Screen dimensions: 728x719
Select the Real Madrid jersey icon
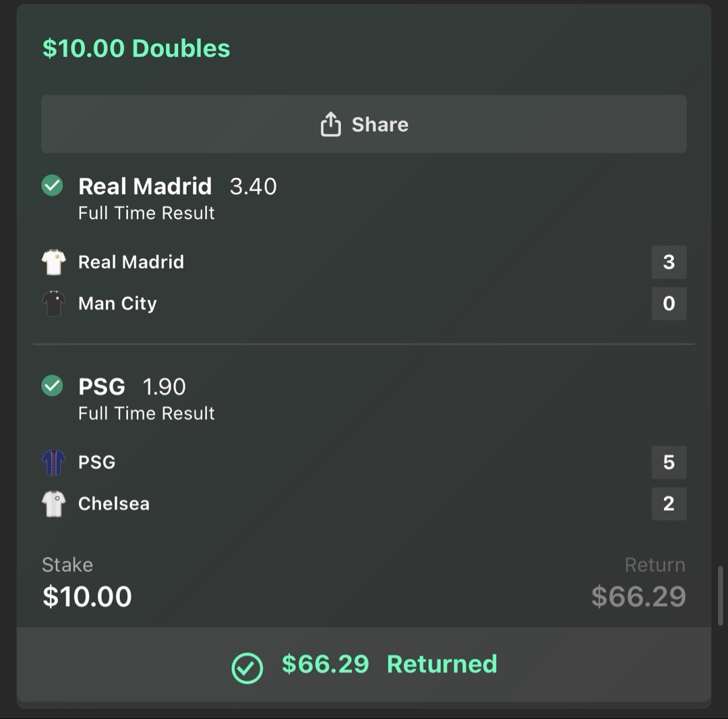pyautogui.click(x=54, y=262)
